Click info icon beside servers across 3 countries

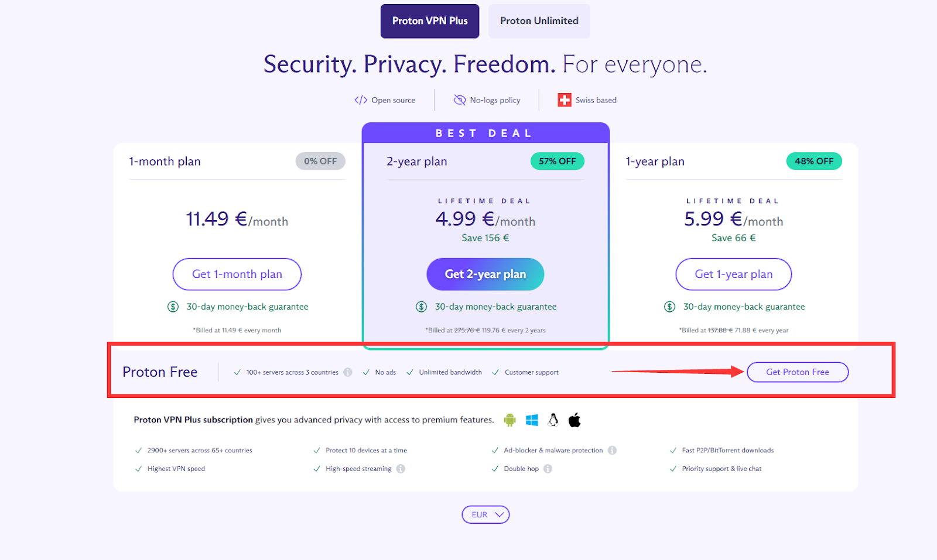tap(348, 372)
